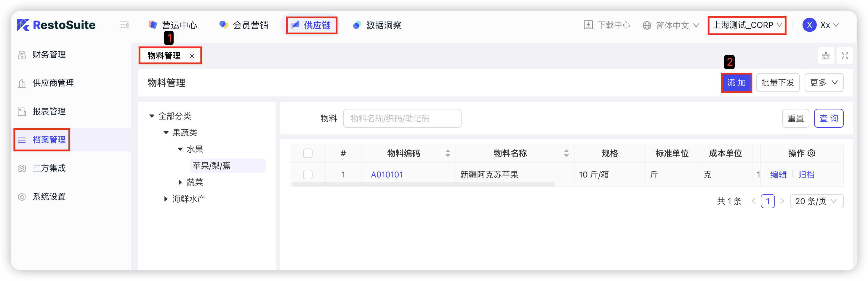Open 供应商管理 in the sidebar

[53, 83]
